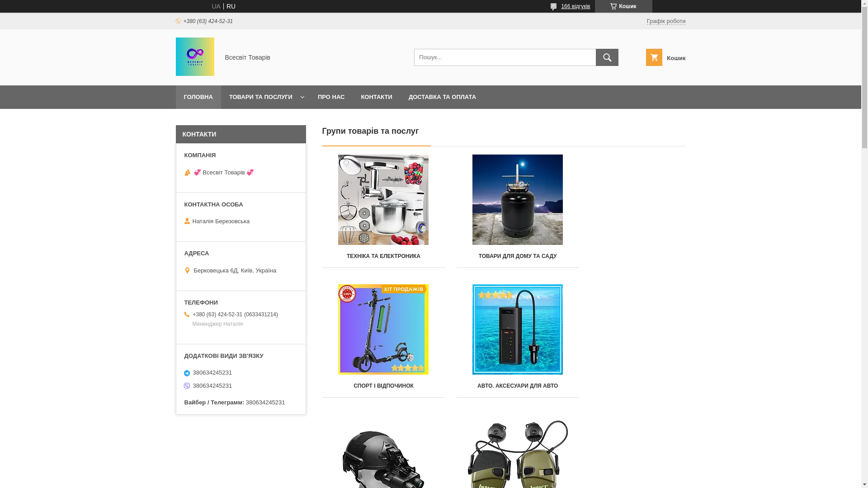Click the phone handset icon under Телефони

click(187, 314)
